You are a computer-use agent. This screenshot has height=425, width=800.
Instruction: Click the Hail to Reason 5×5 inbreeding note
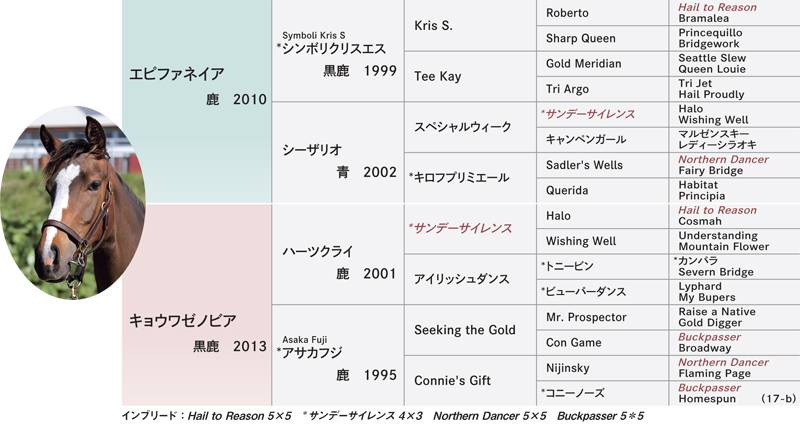click(239, 416)
